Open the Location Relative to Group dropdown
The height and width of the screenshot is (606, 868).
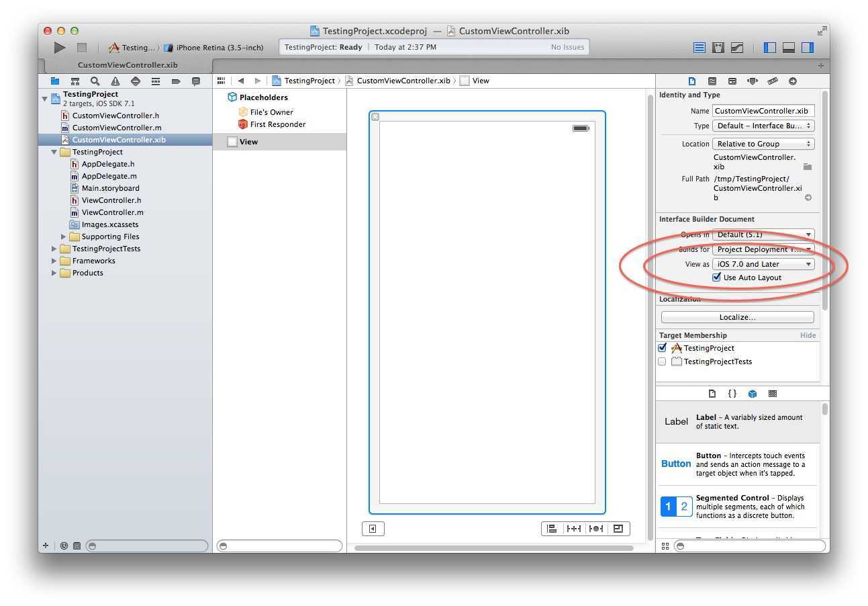click(x=763, y=144)
